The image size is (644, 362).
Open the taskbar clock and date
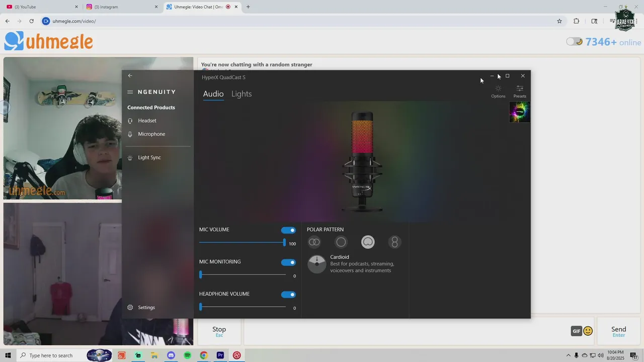point(615,355)
